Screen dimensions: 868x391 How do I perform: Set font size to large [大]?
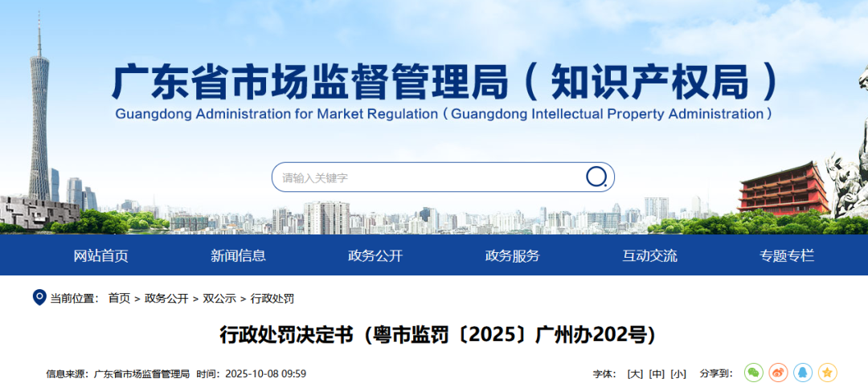(x=635, y=373)
